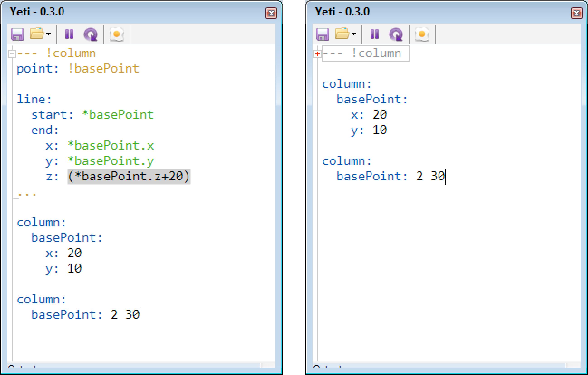This screenshot has width=588, height=375.
Task: Open folder dropdown arrow in left window
Action: pyautogui.click(x=48, y=34)
